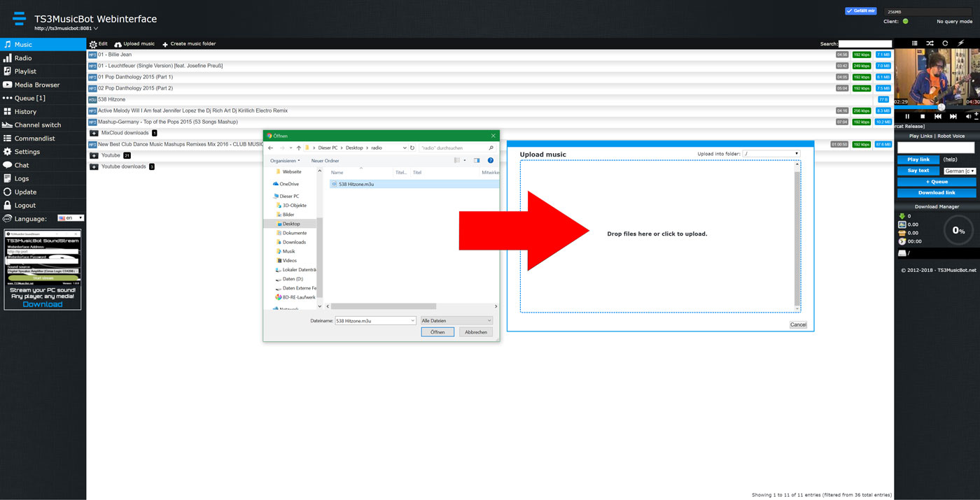Open the Upload into folder dropdown
The image size is (980, 500).
click(771, 154)
